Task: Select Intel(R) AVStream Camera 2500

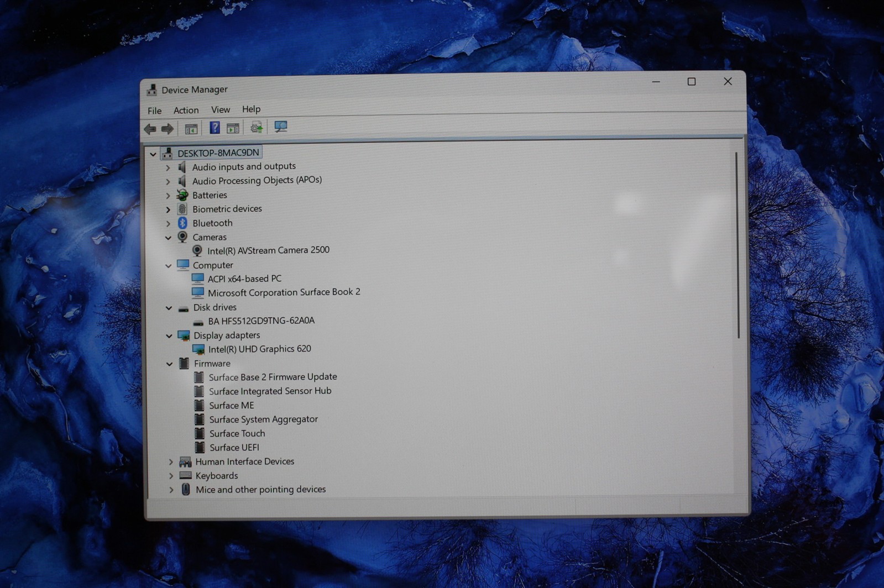Action: coord(268,250)
